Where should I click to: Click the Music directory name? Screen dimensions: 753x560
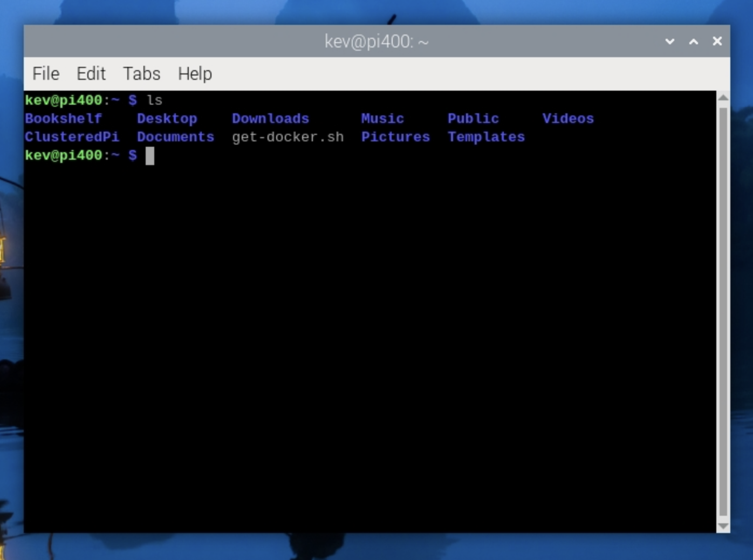(382, 119)
